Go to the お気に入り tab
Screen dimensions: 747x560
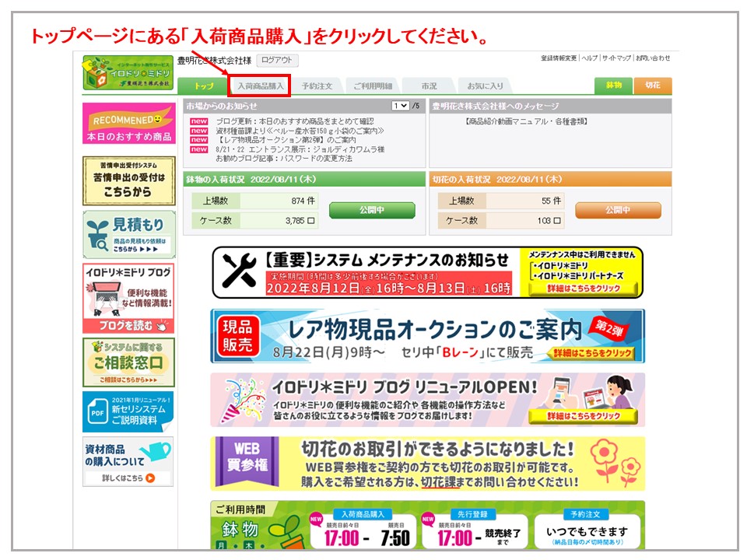coord(485,86)
